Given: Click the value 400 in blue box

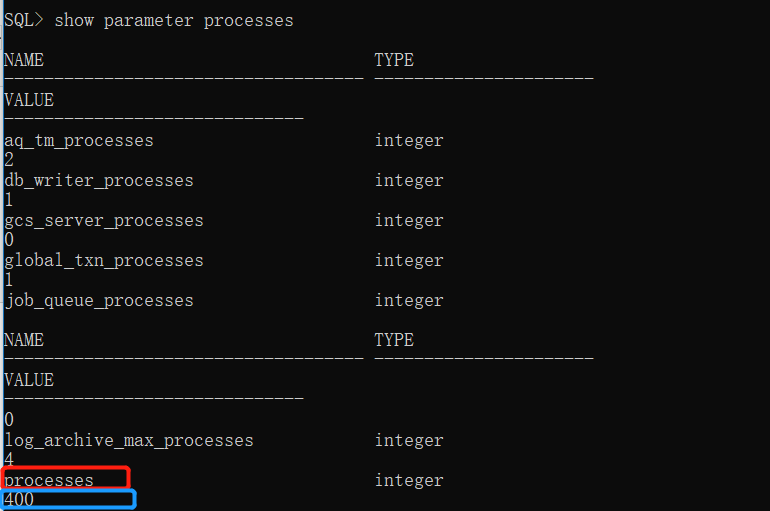Looking at the screenshot, I should 19,500.
